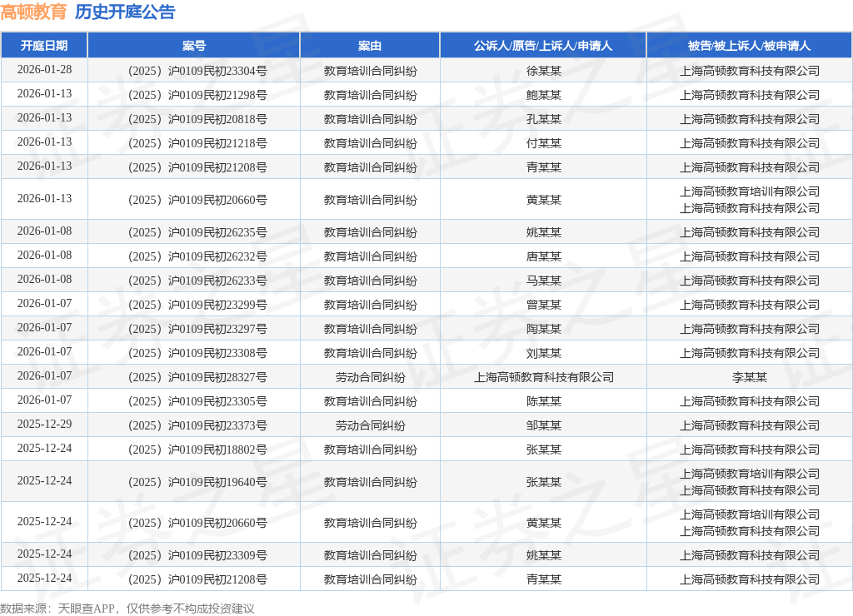Click 青某某 in the 2025-12-24 row
853x616 pixels.
543,579
